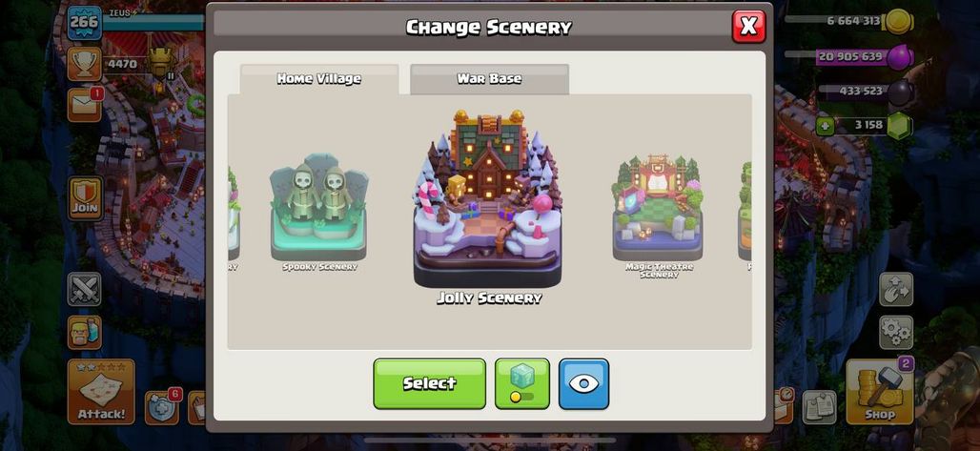Tap the Attack! map button
Screen dimensions: 980x451
click(101, 392)
